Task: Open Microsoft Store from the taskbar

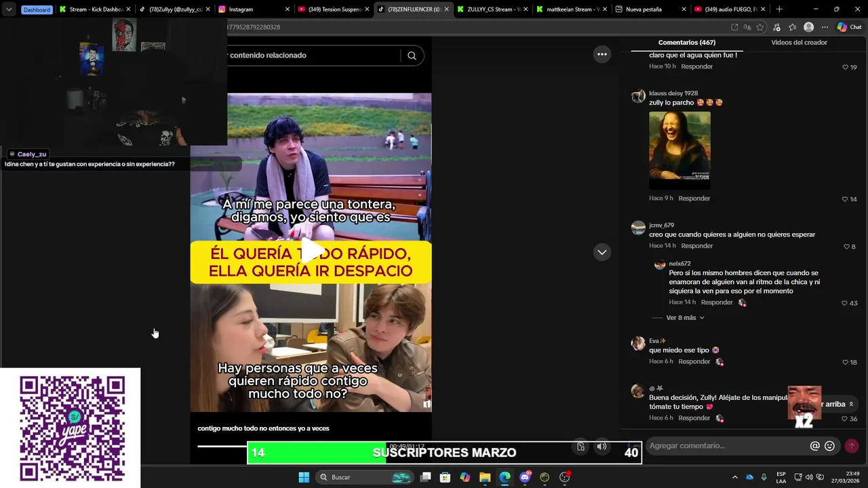Action: tap(445, 477)
